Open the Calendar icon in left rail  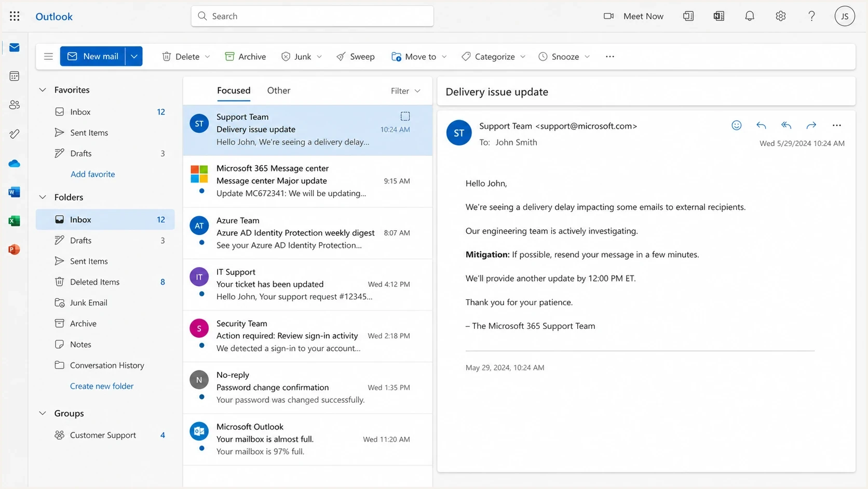tap(15, 76)
